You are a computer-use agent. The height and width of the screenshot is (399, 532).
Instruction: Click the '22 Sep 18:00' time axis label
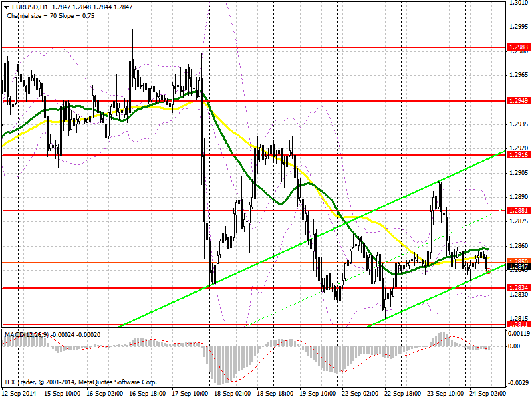(x=403, y=394)
